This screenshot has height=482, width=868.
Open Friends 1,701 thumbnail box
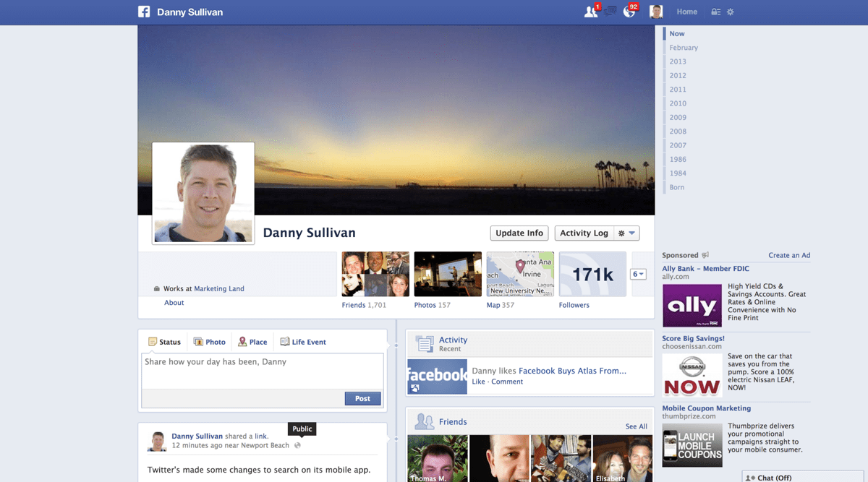(x=375, y=274)
